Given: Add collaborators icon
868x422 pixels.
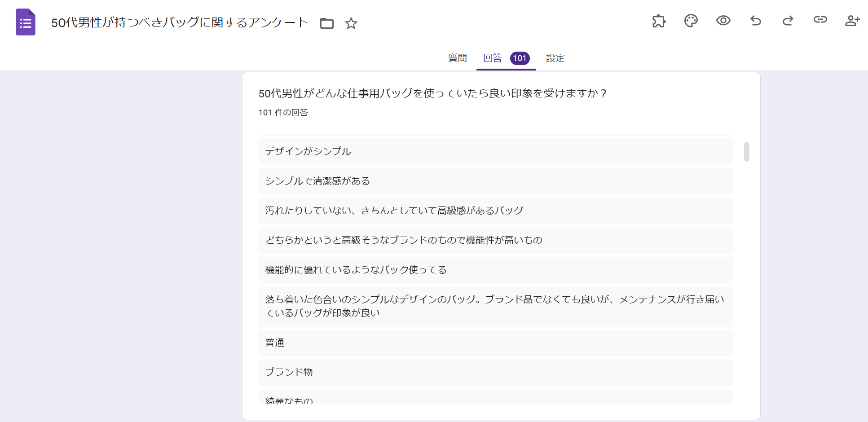Looking at the screenshot, I should 852,21.
